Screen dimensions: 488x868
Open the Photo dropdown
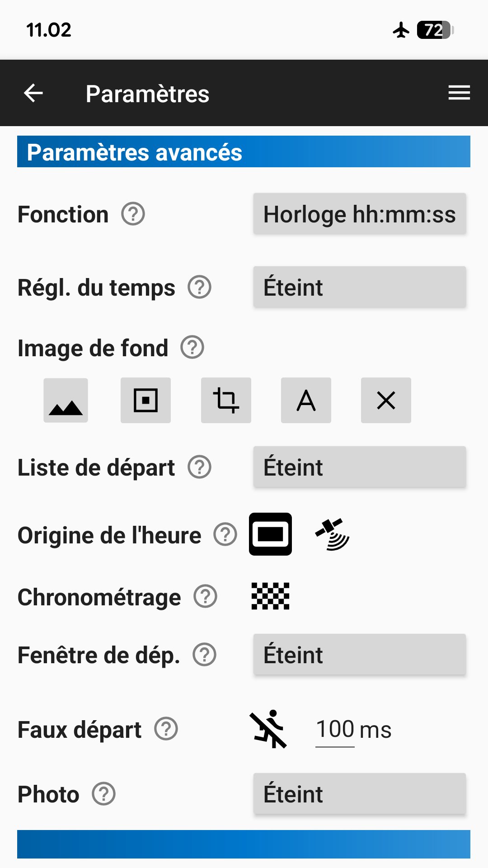(360, 794)
